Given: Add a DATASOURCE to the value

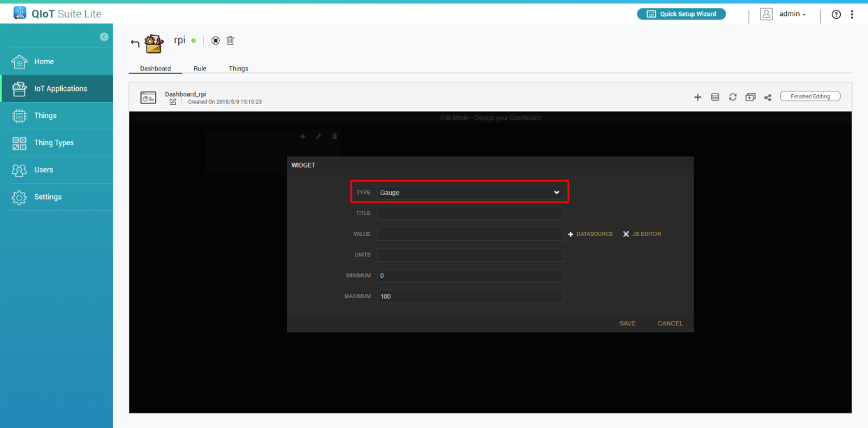Looking at the screenshot, I should point(591,234).
